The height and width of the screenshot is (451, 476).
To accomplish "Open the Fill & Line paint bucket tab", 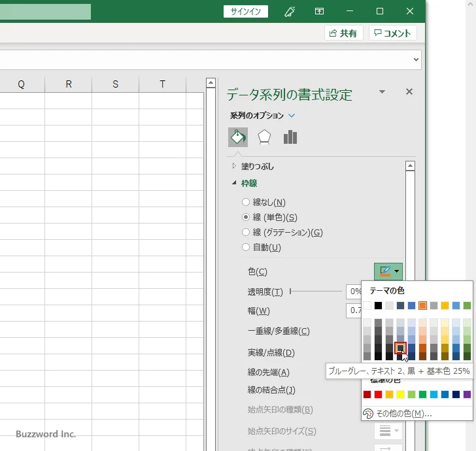I will (238, 137).
